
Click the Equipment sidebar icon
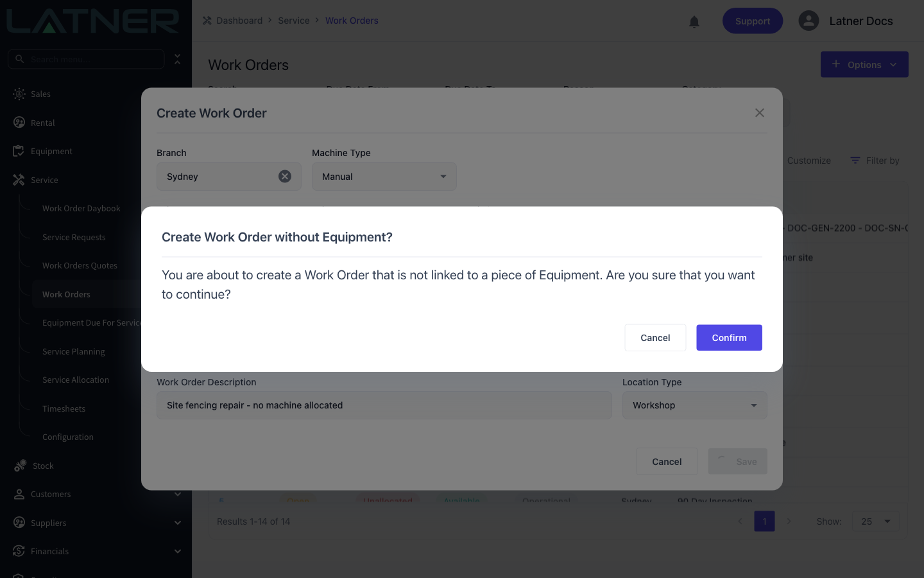point(19,151)
